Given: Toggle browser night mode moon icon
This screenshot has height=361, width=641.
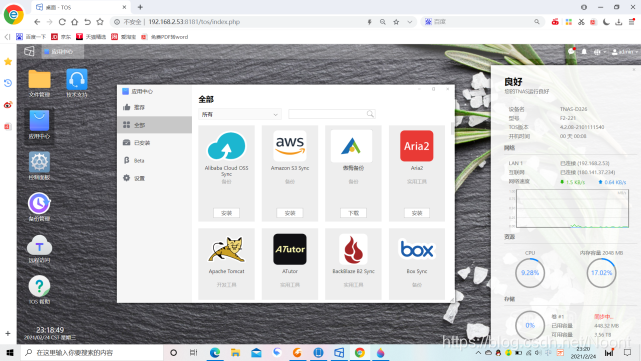Looking at the screenshot, I should [x=606, y=22].
